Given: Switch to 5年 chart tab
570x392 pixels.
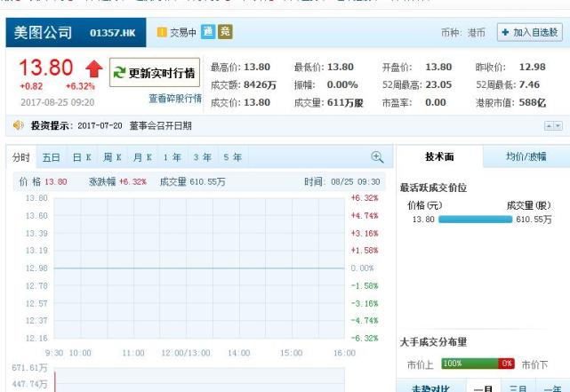Looking at the screenshot, I should coord(233,157).
